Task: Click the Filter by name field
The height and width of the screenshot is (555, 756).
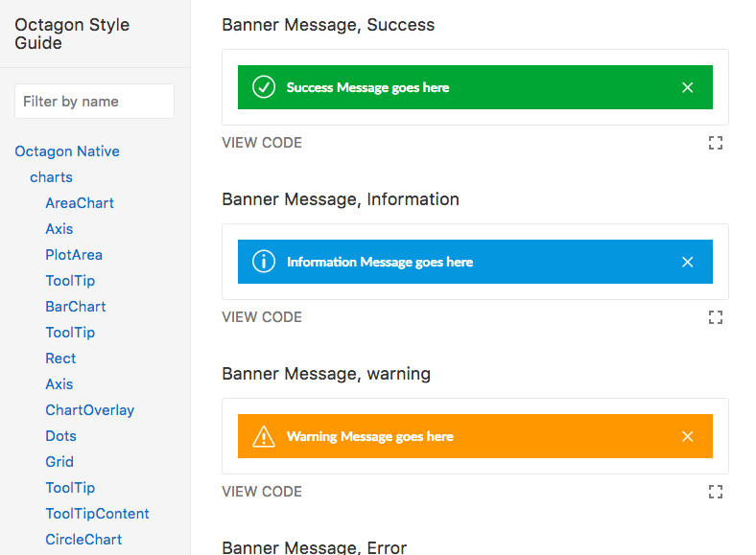Action: (94, 102)
